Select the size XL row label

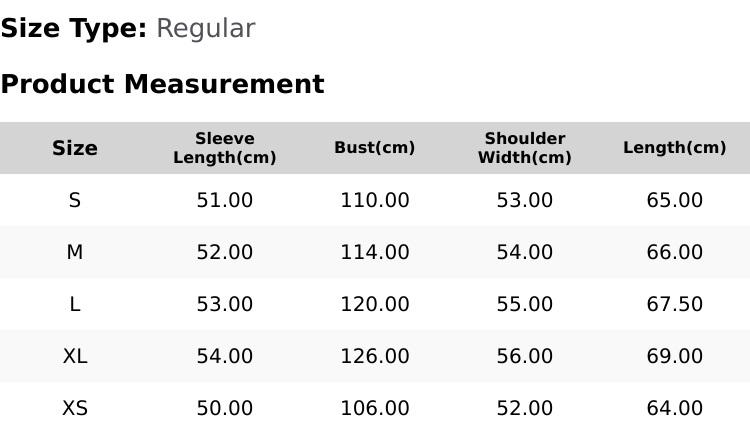[x=75, y=356]
